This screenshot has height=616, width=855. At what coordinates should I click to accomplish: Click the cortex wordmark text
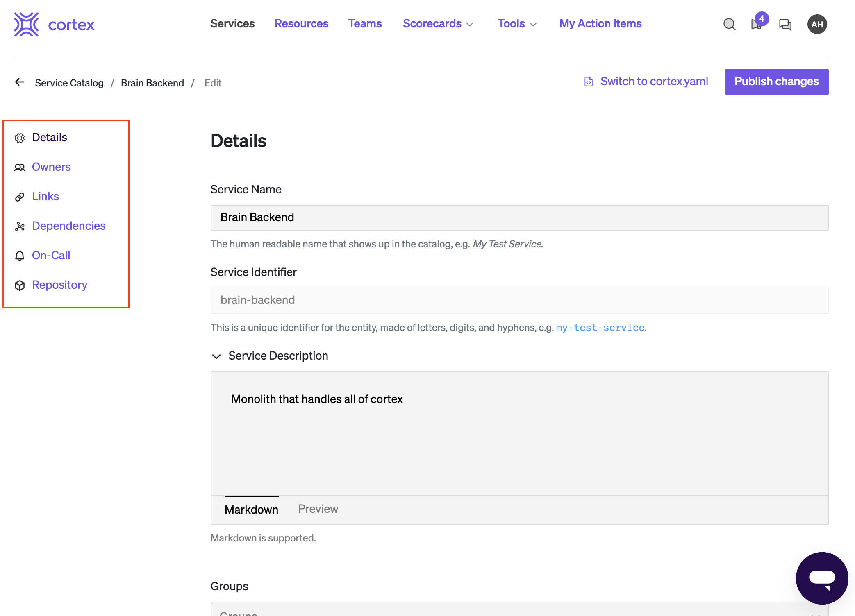(71, 25)
